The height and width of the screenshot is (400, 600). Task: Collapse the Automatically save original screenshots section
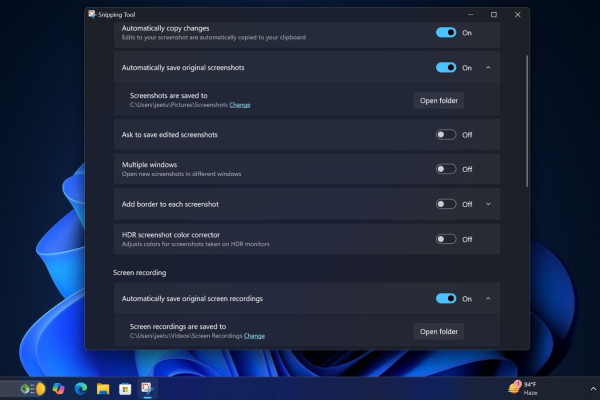point(488,68)
